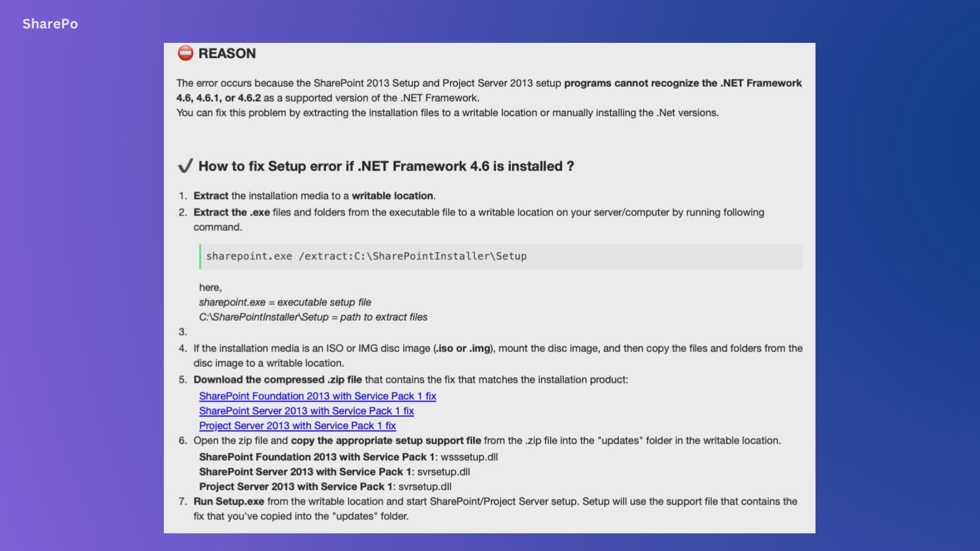Click the wsssetup.dll file name text
The image size is (980, 551).
469,457
